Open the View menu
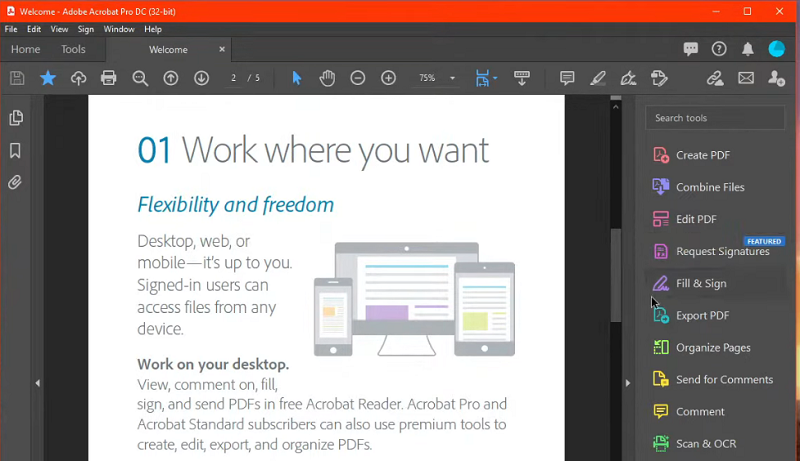Screen dimensions: 800x461 pyautogui.click(x=59, y=29)
